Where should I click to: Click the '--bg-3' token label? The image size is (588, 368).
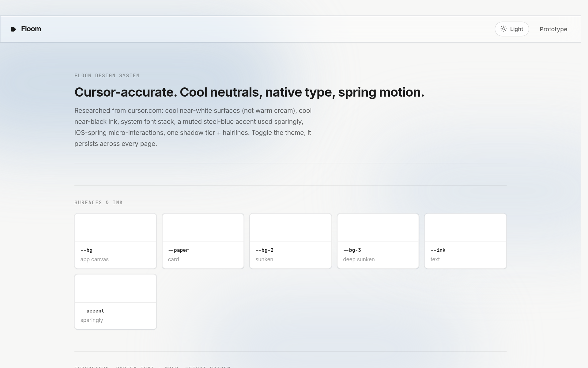coord(352,250)
